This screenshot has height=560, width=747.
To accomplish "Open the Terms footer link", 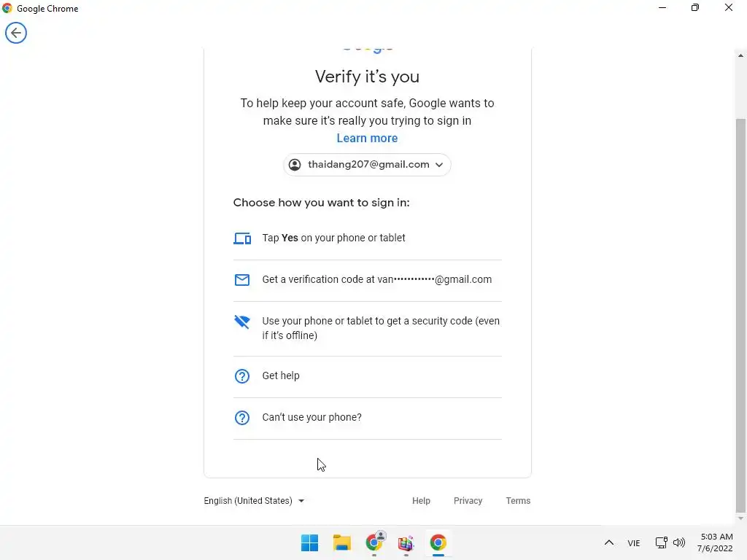I will (518, 501).
